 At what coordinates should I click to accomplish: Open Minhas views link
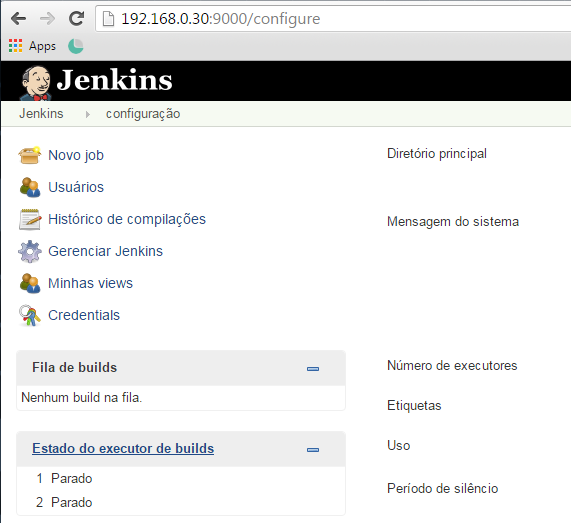click(91, 283)
